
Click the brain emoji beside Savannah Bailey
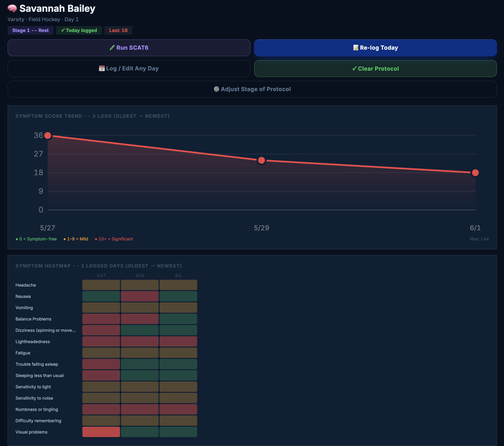[12, 8]
